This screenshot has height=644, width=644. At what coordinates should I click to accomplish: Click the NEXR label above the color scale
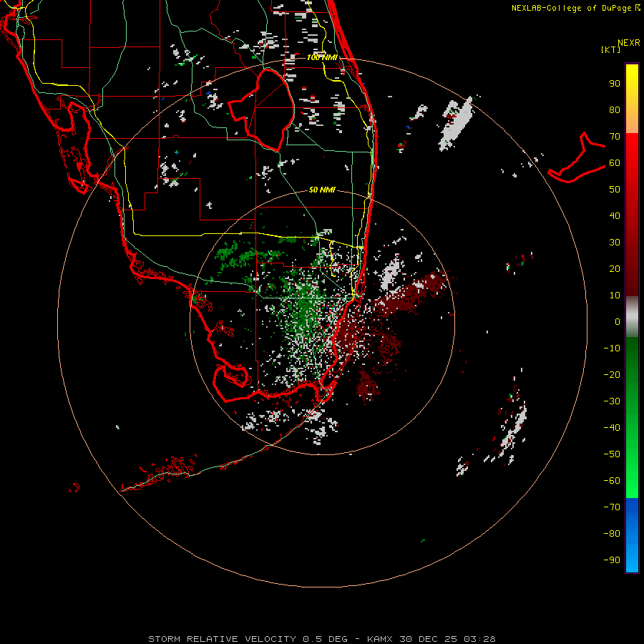click(x=629, y=43)
